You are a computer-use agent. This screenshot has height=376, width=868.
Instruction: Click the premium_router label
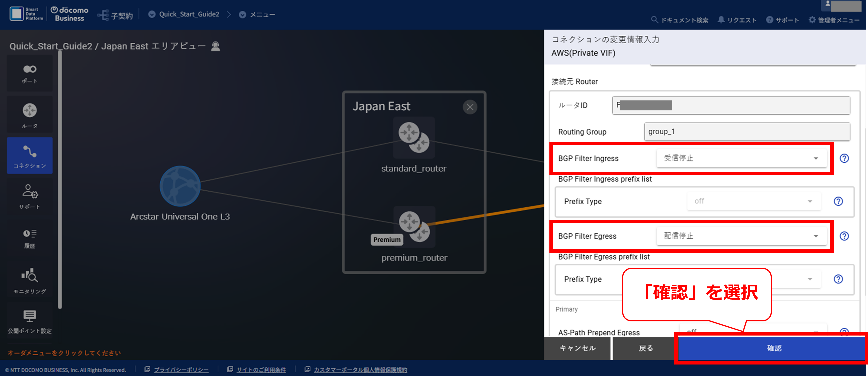(414, 257)
